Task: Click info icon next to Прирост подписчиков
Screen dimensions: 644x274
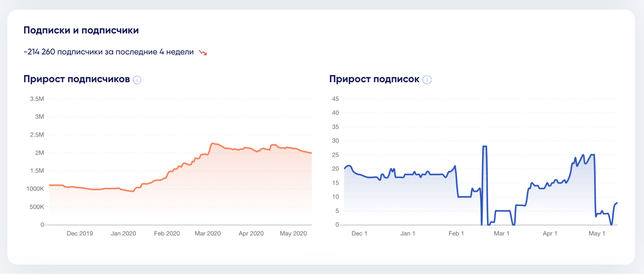Action: (137, 80)
